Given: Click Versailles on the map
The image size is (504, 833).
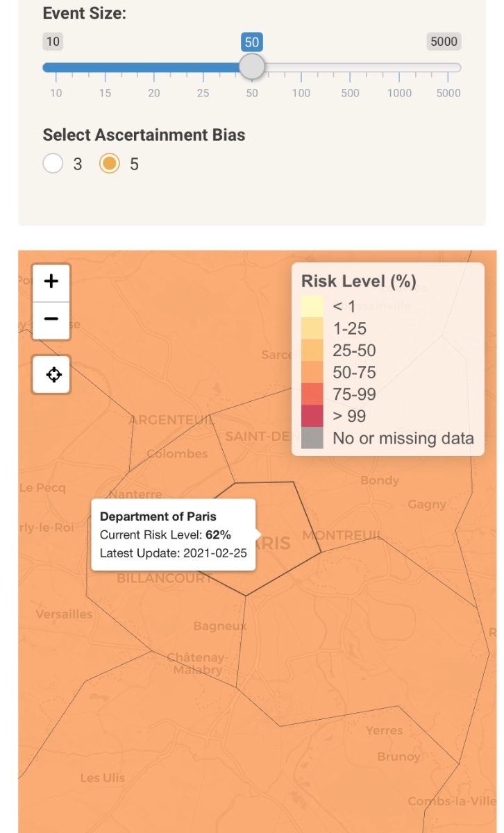Looking at the screenshot, I should tap(64, 614).
